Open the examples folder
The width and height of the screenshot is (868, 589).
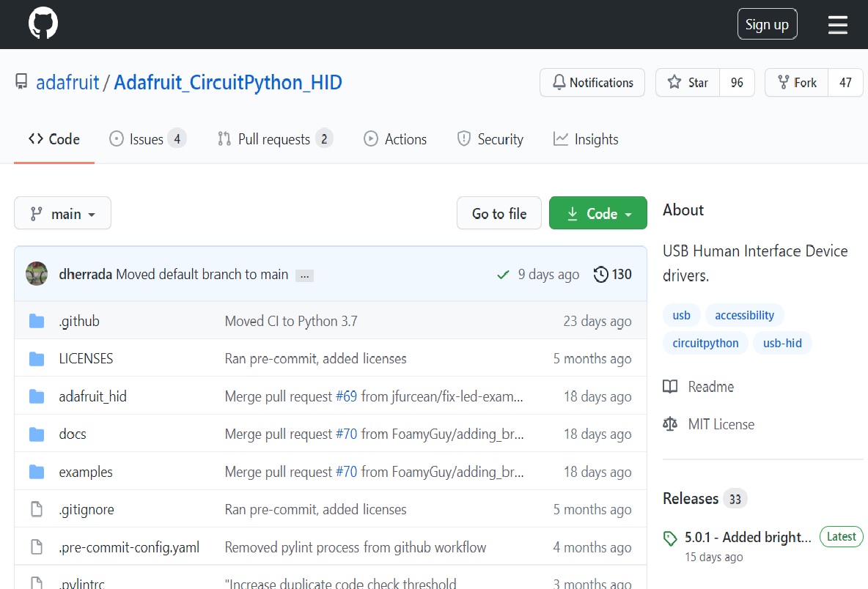pos(86,472)
